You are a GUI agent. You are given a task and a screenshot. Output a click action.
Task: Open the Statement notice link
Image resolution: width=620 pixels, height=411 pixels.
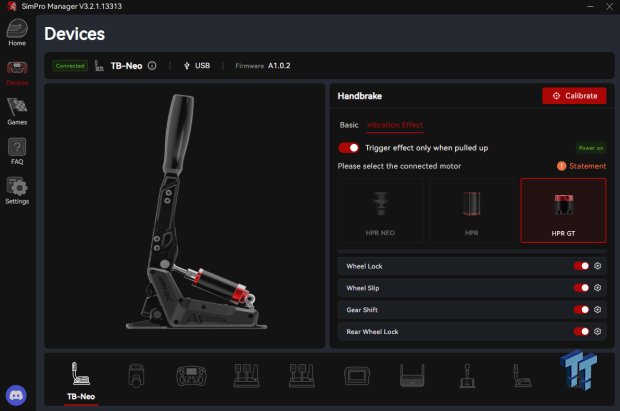[582, 166]
